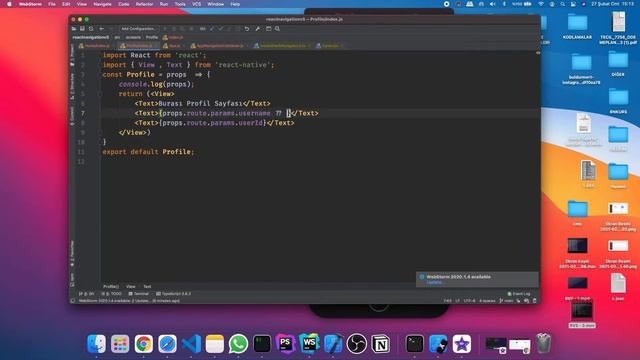Navigate back with the left arrow icon

point(102,29)
